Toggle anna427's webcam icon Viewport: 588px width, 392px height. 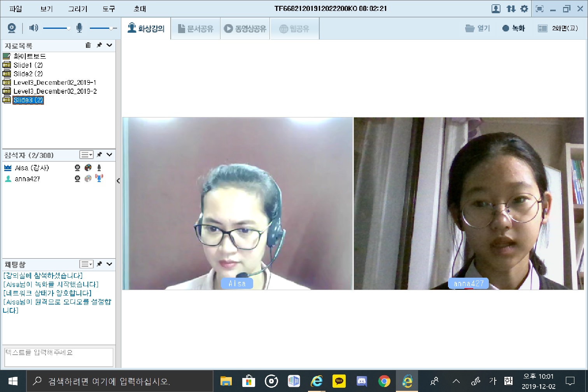pos(77,178)
